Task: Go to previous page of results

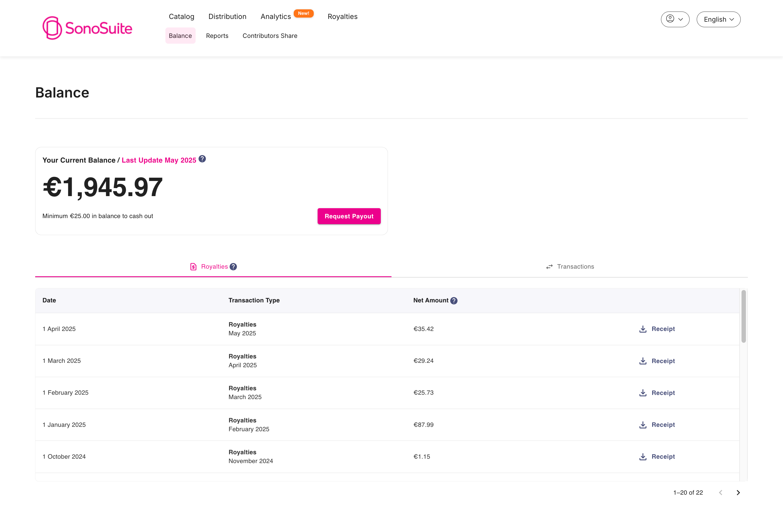Action: (720, 493)
